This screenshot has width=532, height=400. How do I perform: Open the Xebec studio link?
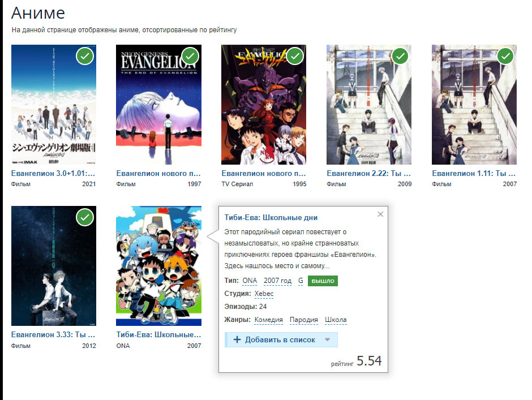pos(264,294)
